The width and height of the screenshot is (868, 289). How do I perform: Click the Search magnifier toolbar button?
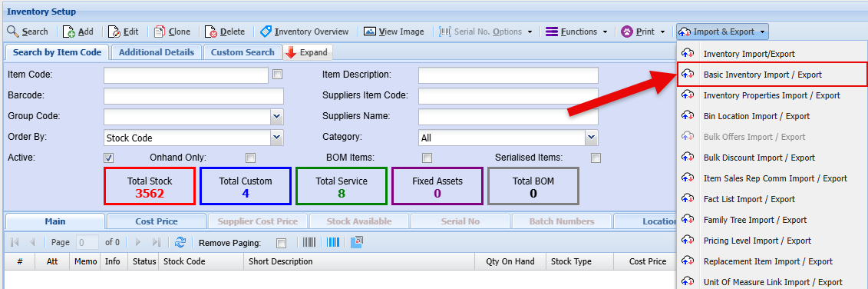[x=28, y=32]
